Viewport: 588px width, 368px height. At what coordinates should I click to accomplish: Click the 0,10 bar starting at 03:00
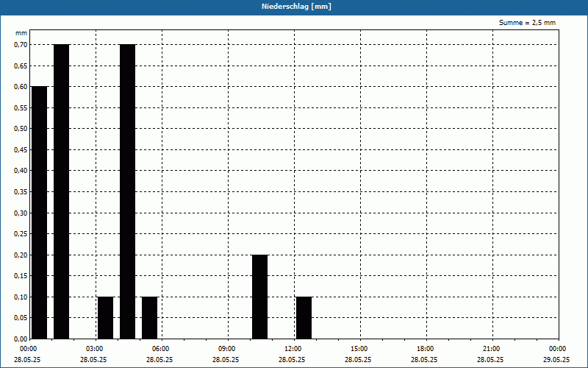click(x=105, y=318)
